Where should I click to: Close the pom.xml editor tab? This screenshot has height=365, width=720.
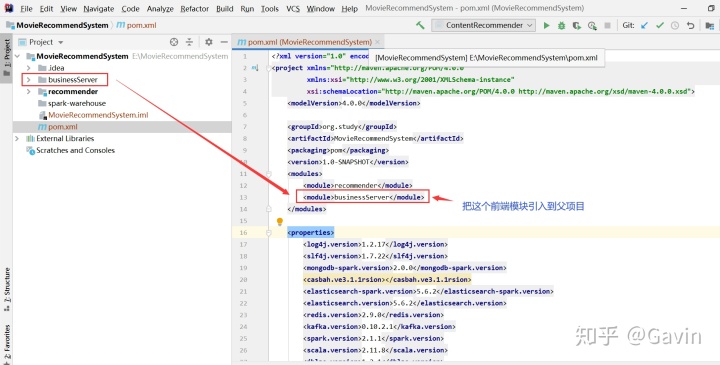377,42
